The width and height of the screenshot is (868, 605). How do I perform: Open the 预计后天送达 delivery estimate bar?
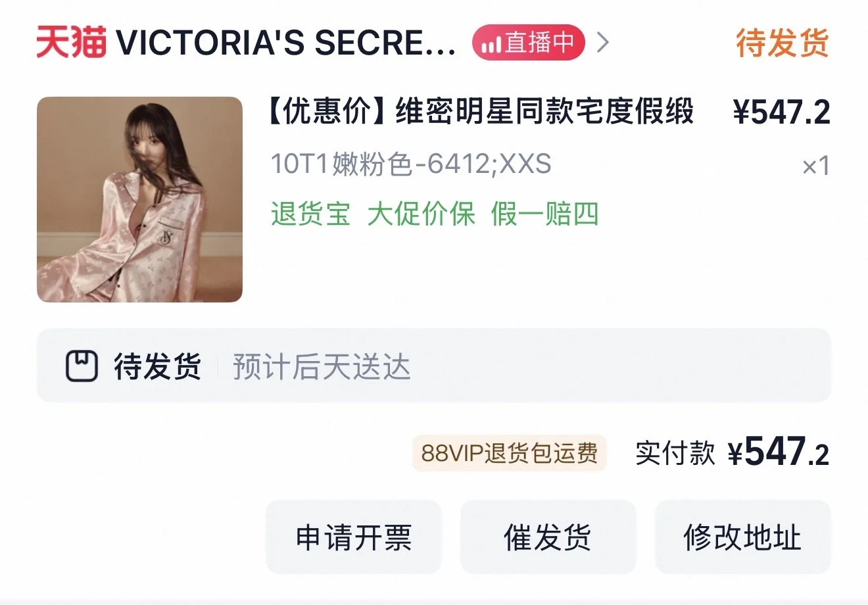[434, 365]
